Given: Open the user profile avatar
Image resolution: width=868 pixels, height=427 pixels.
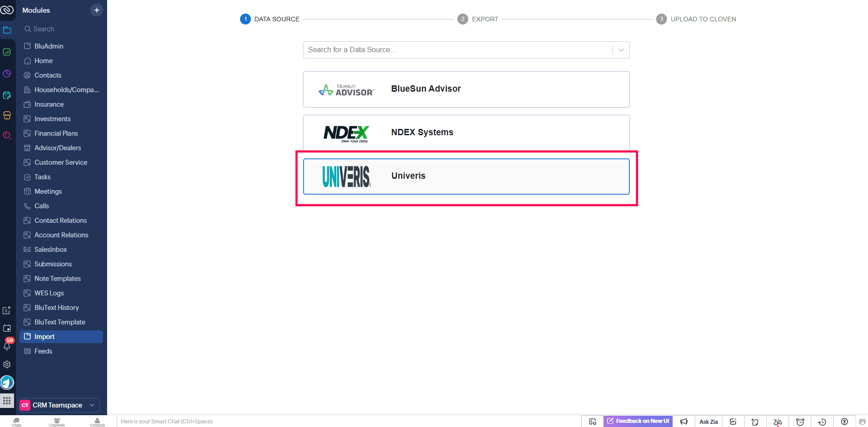Looking at the screenshot, I should [7, 383].
